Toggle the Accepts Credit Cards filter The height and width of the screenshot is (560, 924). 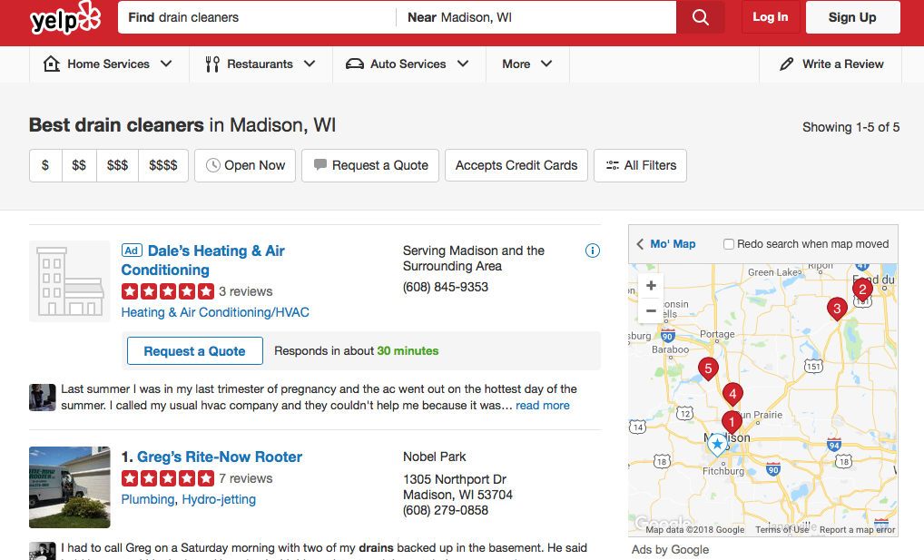tap(516, 165)
